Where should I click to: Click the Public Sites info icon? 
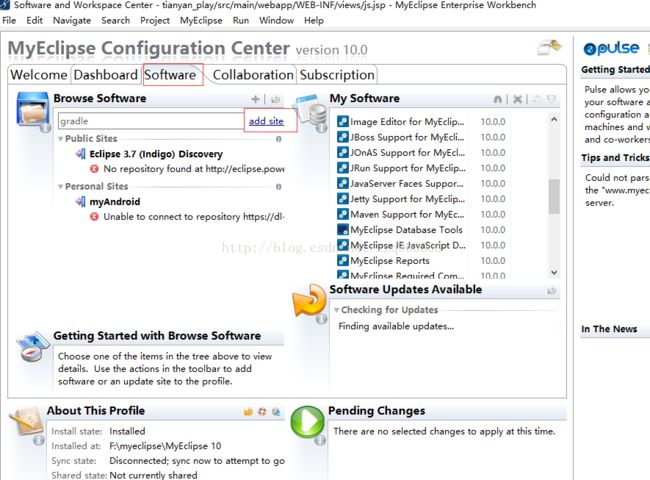pos(279,139)
